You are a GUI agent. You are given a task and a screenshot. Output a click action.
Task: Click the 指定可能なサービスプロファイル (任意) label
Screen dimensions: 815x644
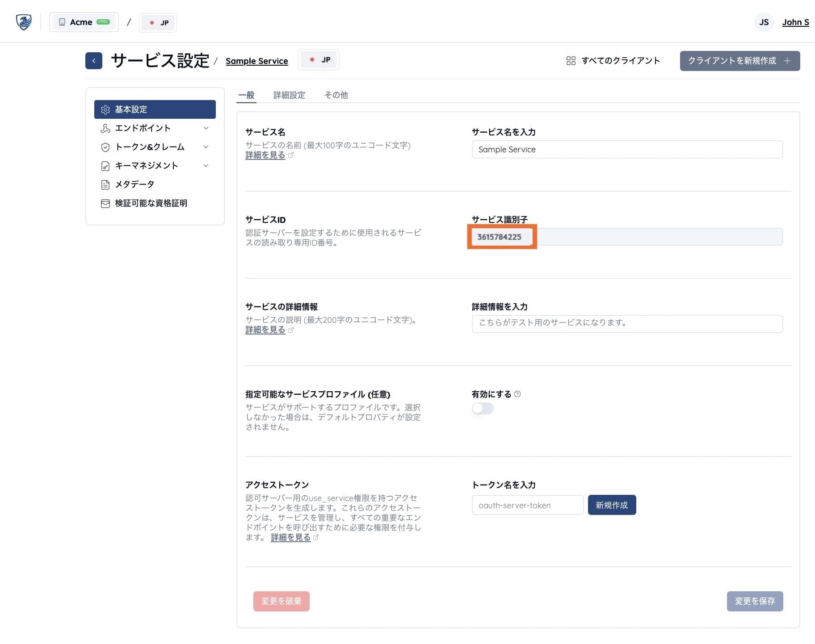click(318, 394)
